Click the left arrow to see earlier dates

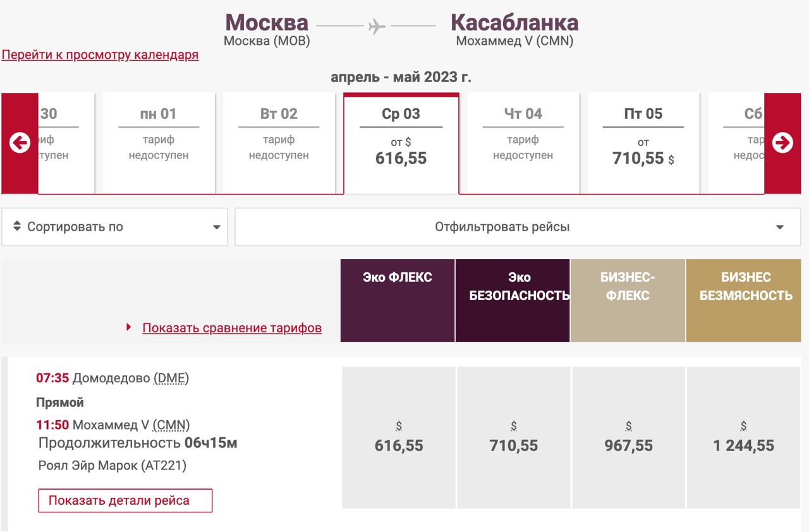(20, 143)
